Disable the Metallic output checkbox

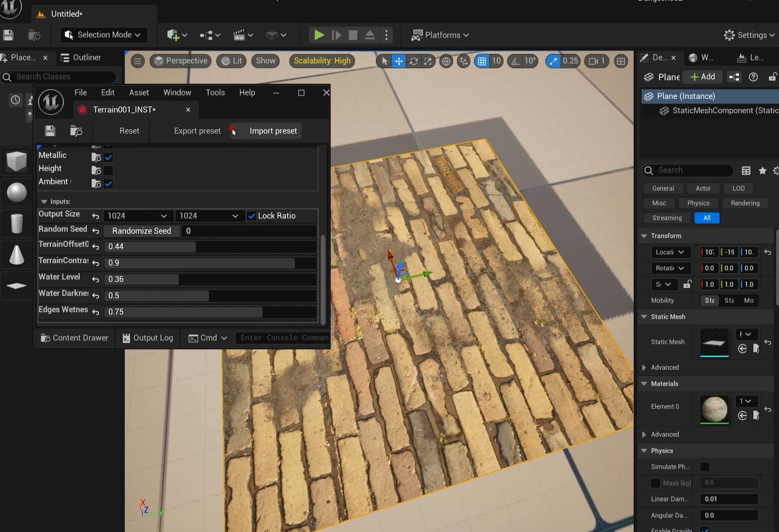coord(108,157)
